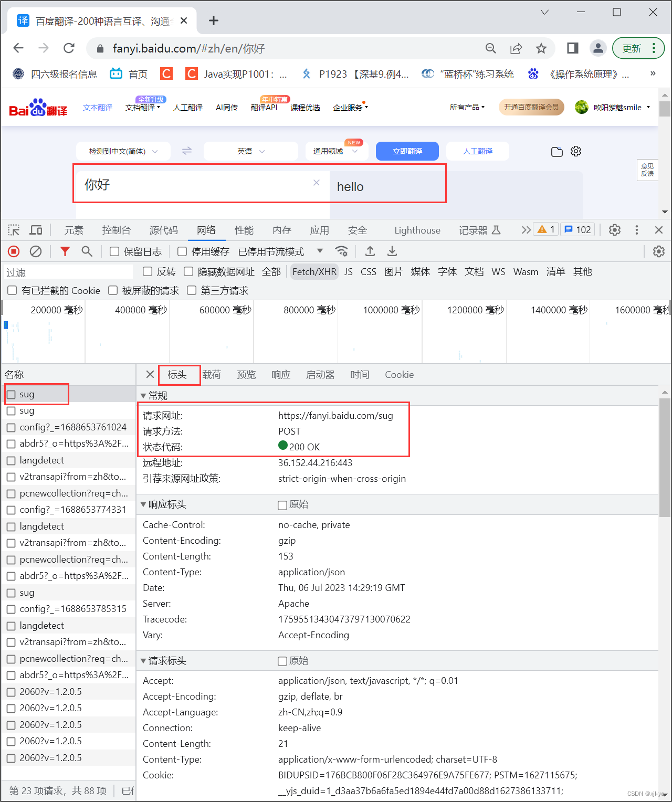Open the zoom magnifier icon in address bar

pyautogui.click(x=491, y=48)
